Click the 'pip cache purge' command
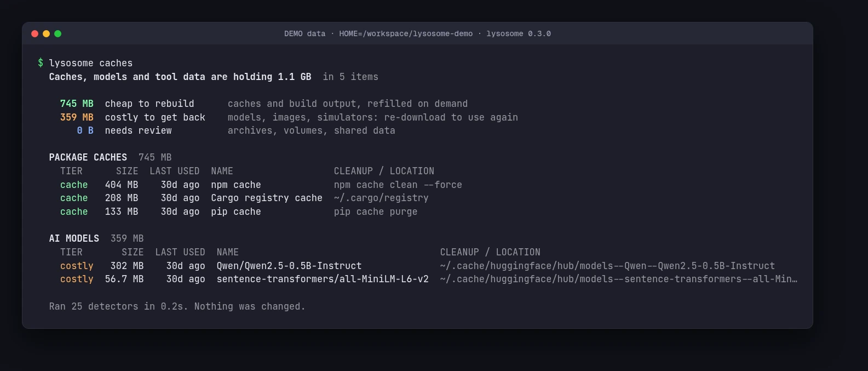 point(376,212)
